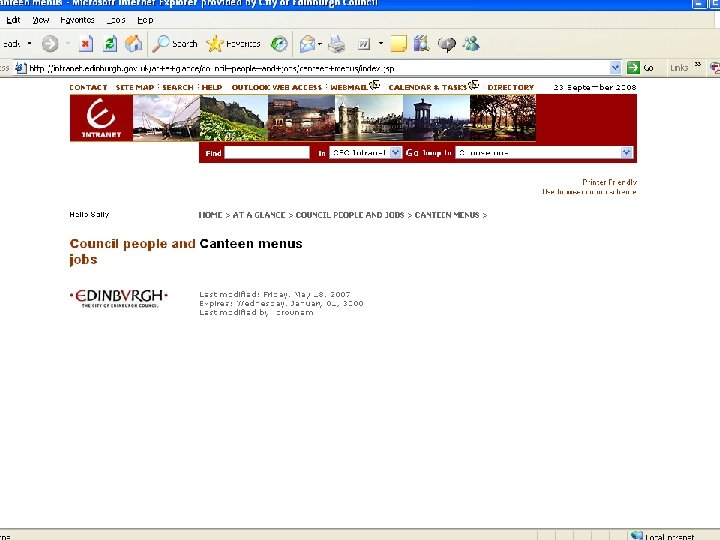Click the Links toolbar label
The height and width of the screenshot is (540, 720).
[x=679, y=68]
